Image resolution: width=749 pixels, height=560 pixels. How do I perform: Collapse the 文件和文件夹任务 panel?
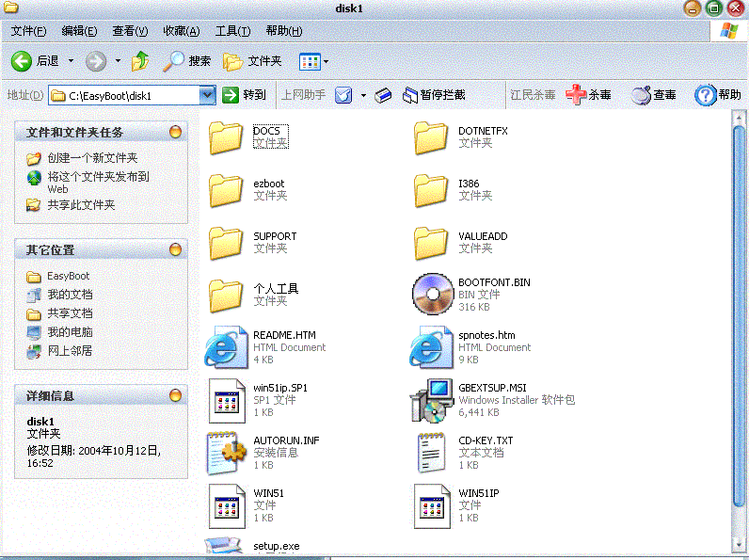175,132
